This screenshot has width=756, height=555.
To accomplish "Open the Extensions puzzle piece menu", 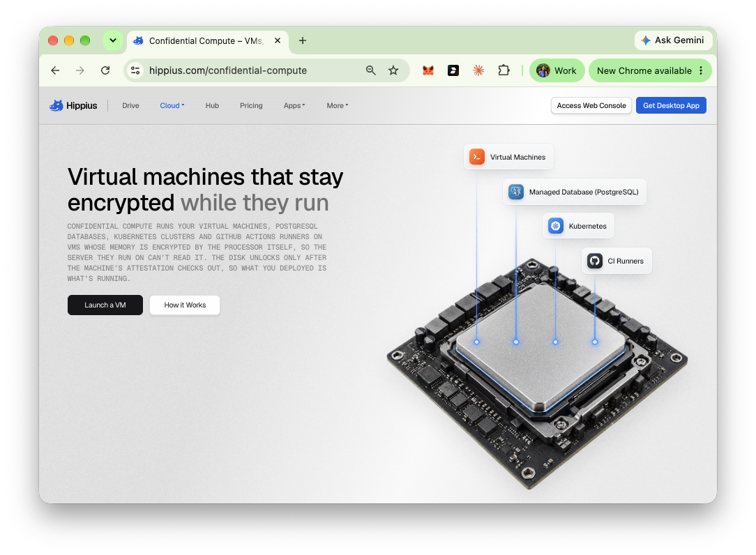I will coord(504,70).
